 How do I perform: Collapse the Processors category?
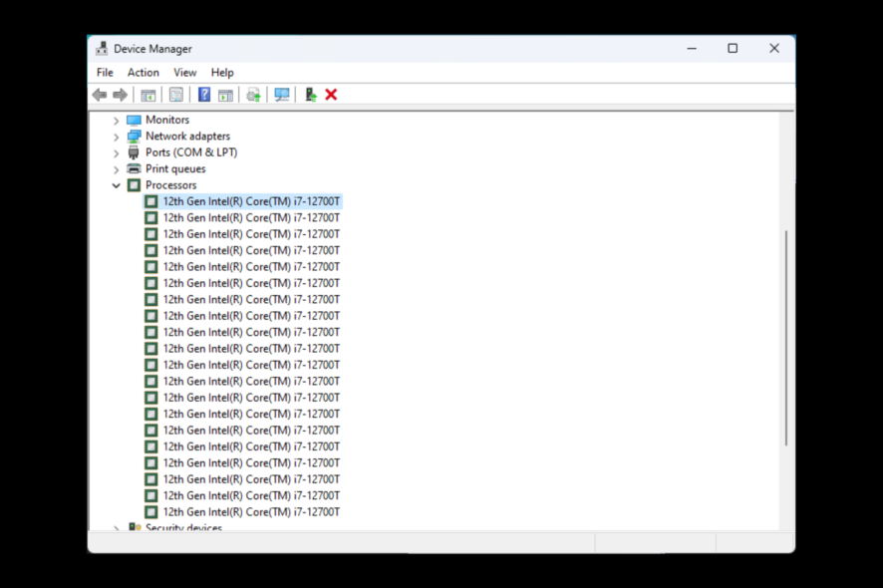116,185
